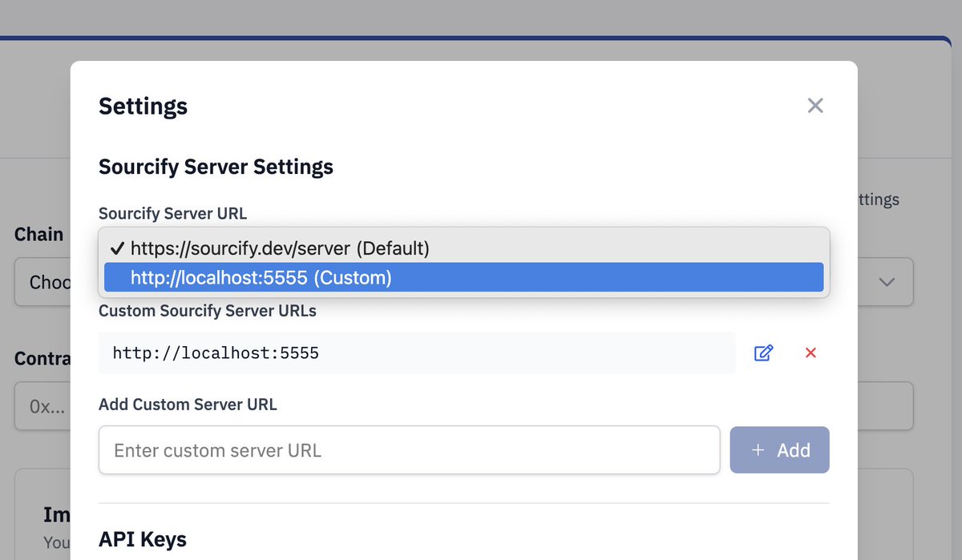The image size is (962, 560).
Task: Open the Chain dropdown chevron behind dialog
Action: click(x=887, y=282)
